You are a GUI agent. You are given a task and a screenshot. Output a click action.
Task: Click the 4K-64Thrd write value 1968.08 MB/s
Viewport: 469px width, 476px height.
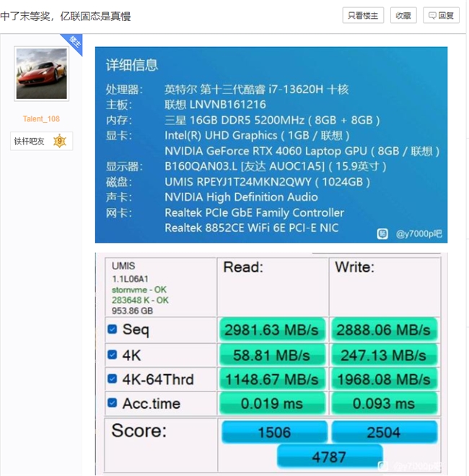(384, 379)
